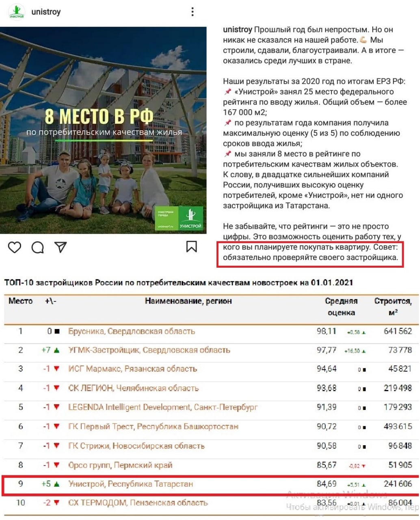Screen dimensions: 420x520
Task: Select the Средняя оценка column header
Action: (341, 307)
